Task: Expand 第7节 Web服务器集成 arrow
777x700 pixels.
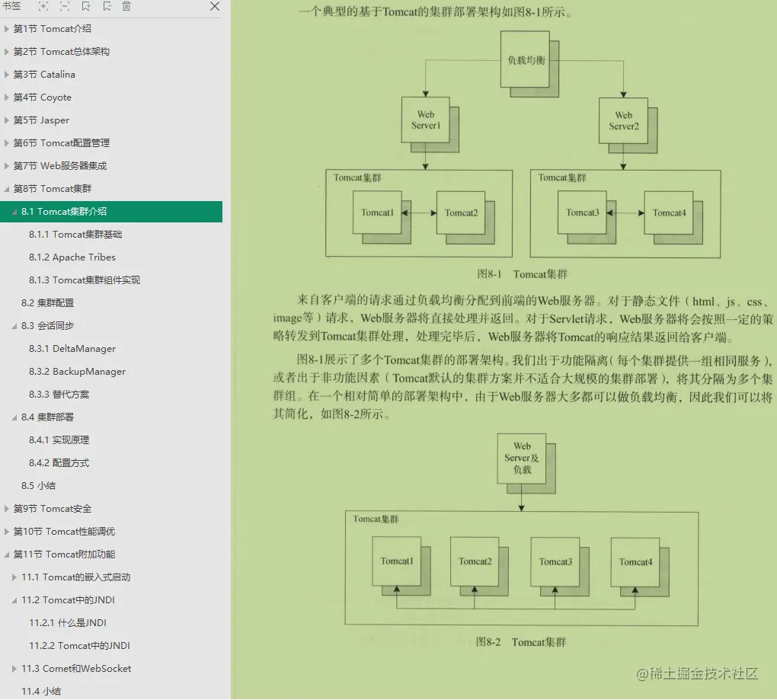Action: [x=6, y=165]
